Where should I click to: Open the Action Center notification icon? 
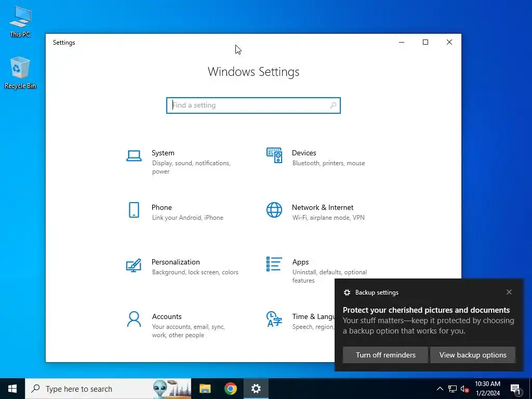click(516, 389)
